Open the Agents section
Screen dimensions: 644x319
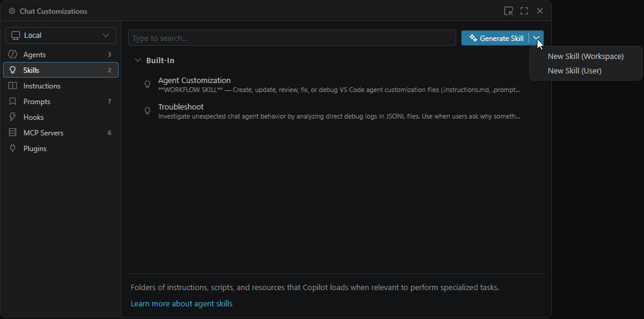tap(34, 55)
